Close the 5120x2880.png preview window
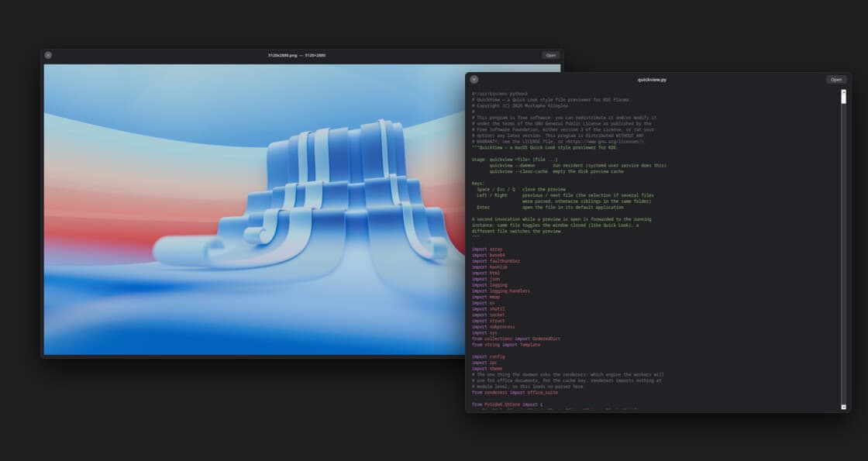The image size is (868, 461). 48,55
